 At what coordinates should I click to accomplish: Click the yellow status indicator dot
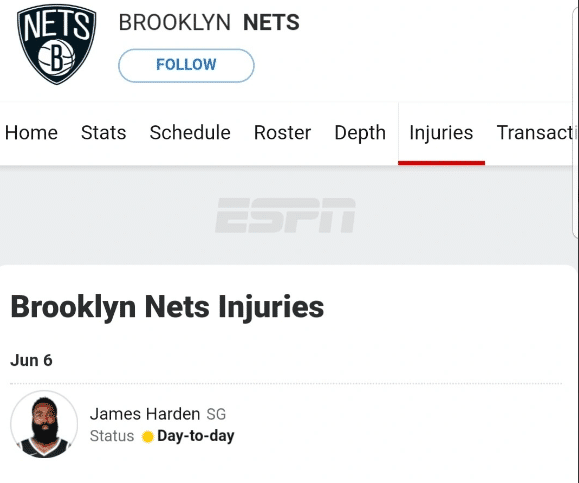147,436
